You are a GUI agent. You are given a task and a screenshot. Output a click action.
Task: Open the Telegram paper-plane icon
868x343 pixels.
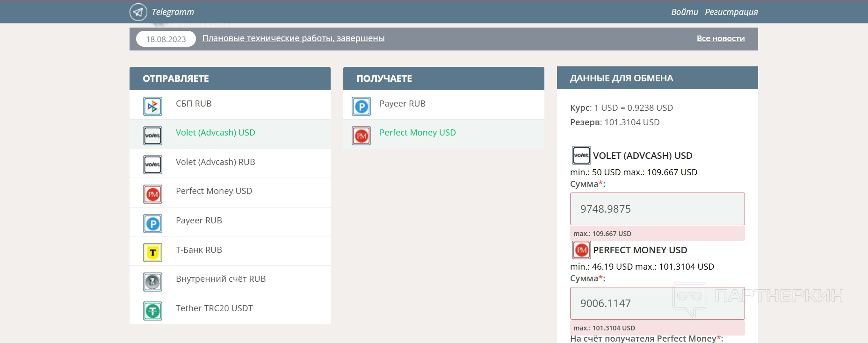click(138, 12)
